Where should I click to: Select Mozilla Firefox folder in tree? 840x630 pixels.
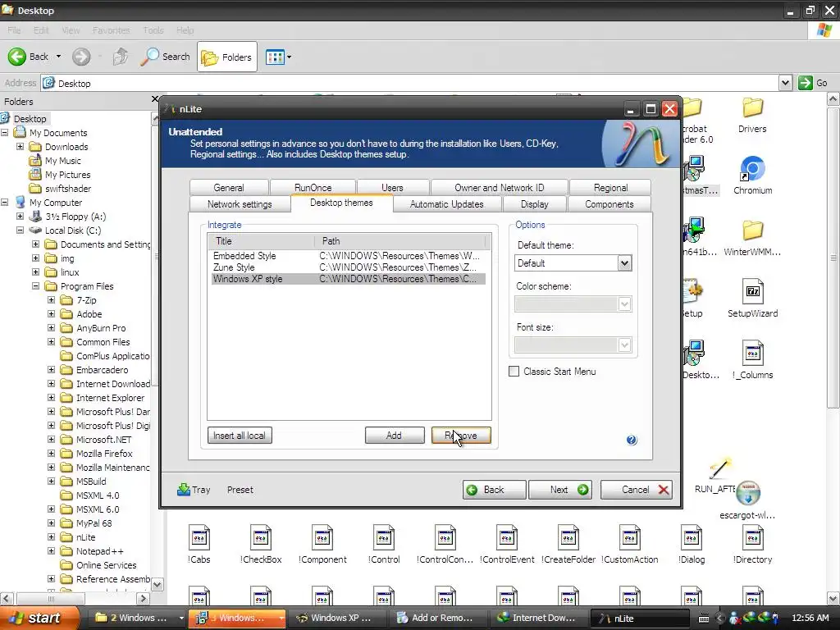pyautogui.click(x=104, y=453)
